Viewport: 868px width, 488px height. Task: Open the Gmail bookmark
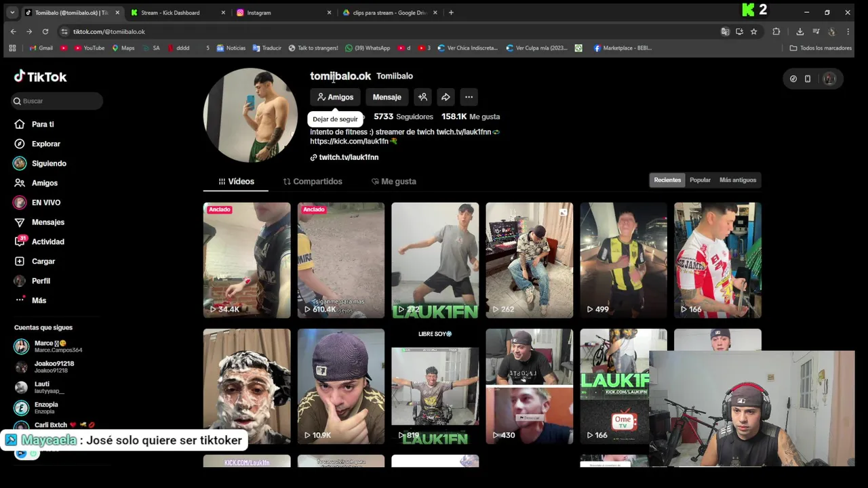pos(41,48)
